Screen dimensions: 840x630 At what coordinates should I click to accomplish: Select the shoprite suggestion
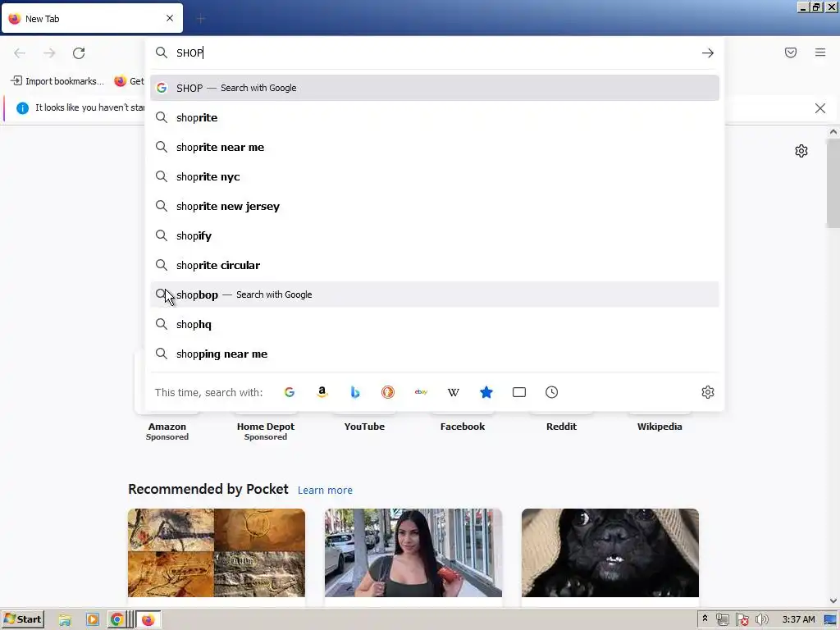point(435,117)
